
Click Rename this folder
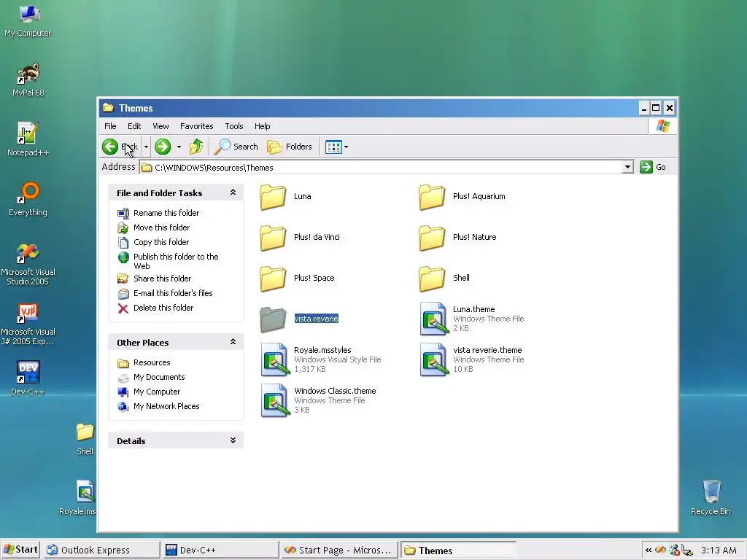(166, 213)
